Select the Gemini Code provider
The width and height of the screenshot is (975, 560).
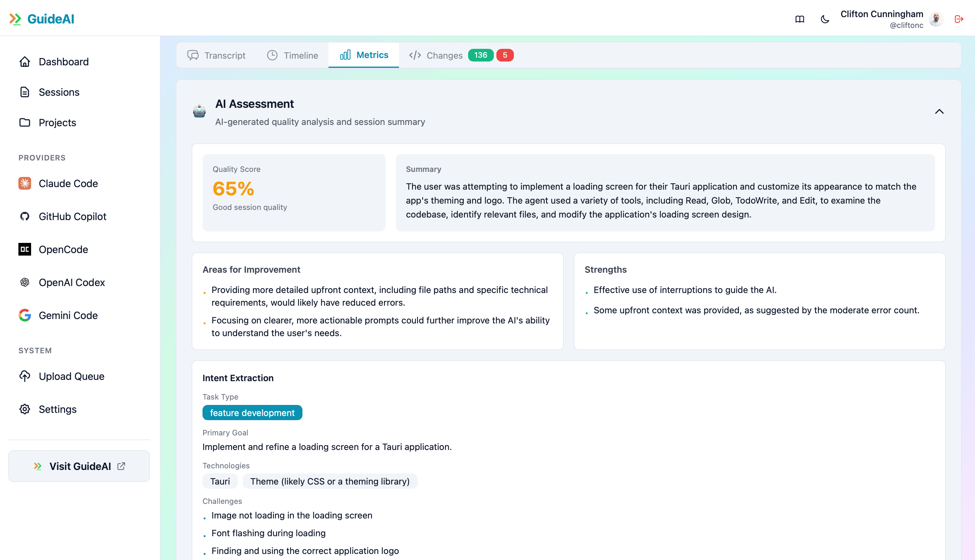click(68, 316)
